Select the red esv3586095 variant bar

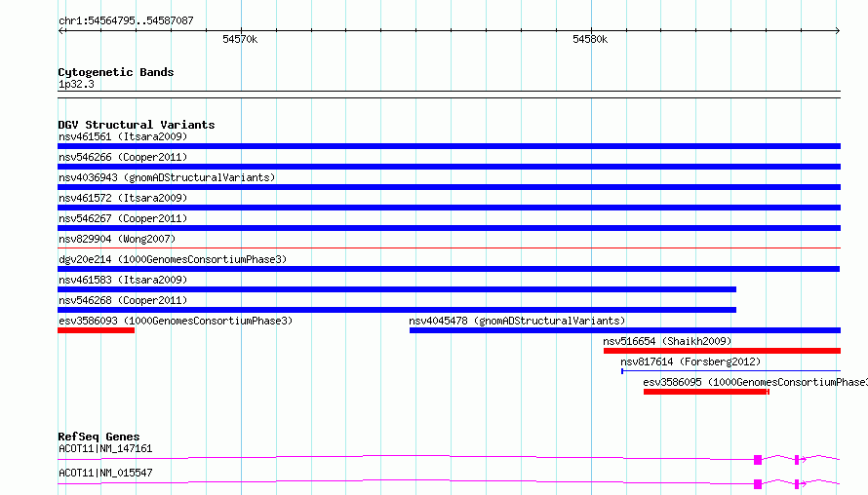click(706, 392)
